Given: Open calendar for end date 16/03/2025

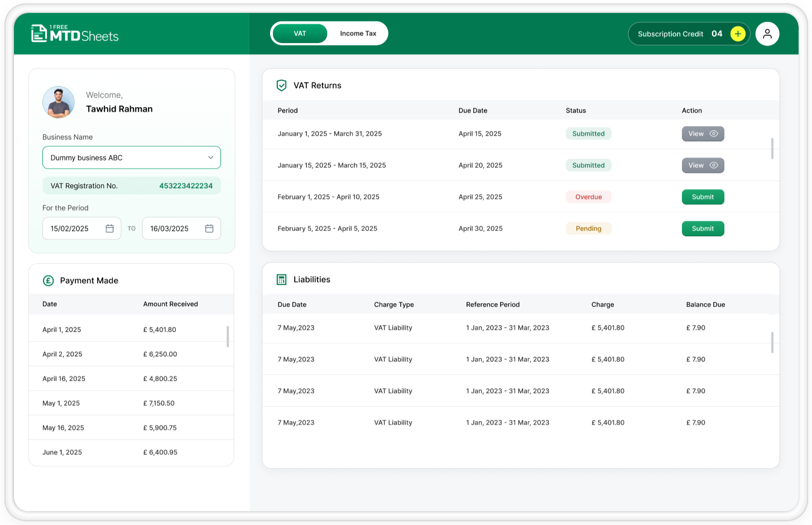Looking at the screenshot, I should coord(209,228).
